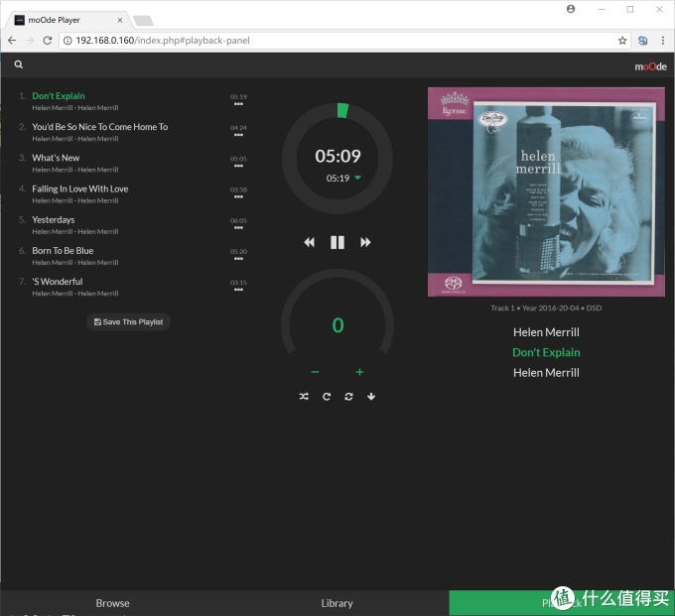Open options menu for Yesterdays
This screenshot has height=616, width=675.
[238, 228]
